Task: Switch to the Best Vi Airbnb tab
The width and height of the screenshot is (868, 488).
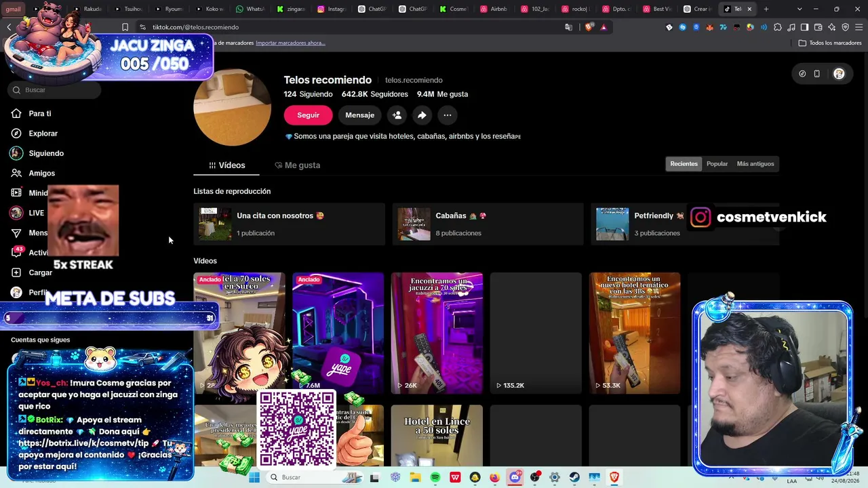Action: click(x=657, y=9)
